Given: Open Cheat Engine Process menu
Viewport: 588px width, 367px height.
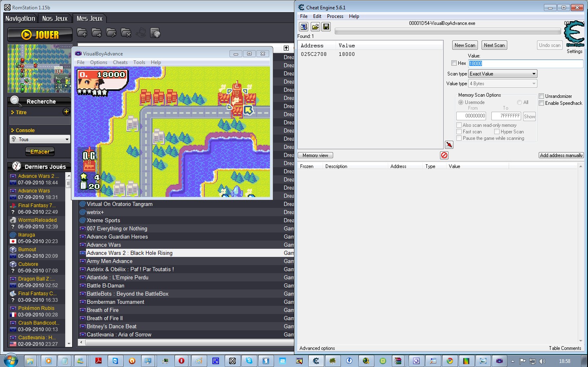Looking at the screenshot, I should [335, 16].
